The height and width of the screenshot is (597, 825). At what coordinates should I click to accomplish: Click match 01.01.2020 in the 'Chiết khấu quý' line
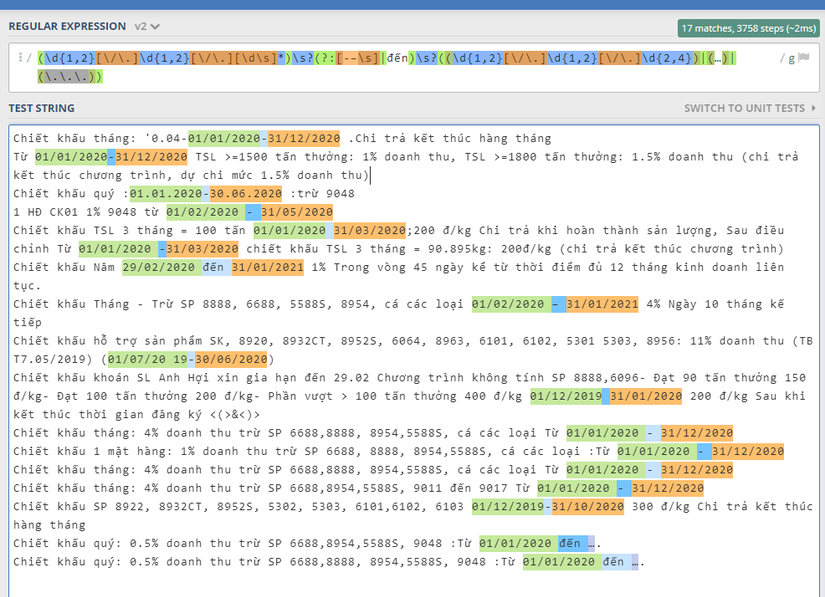166,194
